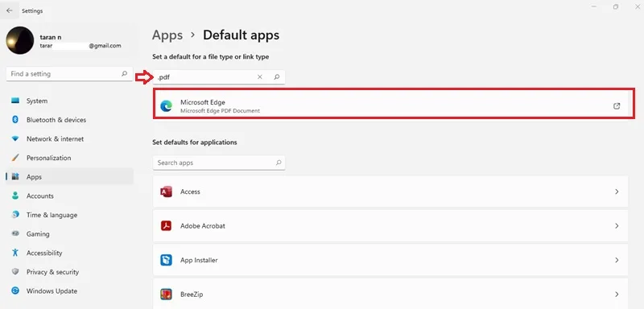Click the Search apps input field
644x309 pixels.
(x=218, y=163)
